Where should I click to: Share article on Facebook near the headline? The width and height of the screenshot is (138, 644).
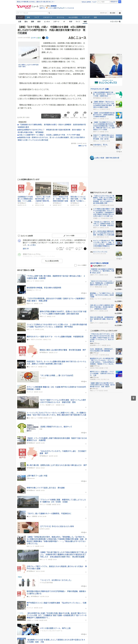[47, 38]
